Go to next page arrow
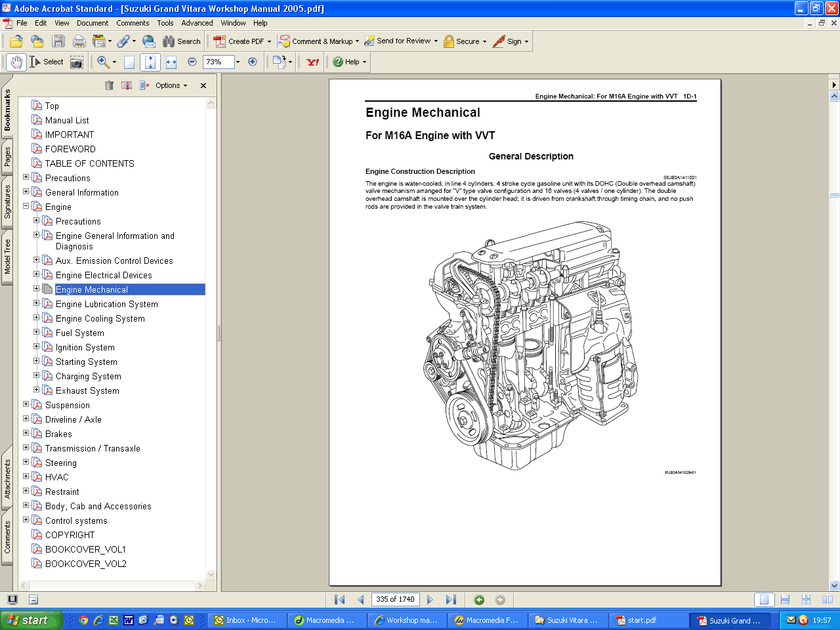Image resolution: width=840 pixels, height=630 pixels. [430, 599]
